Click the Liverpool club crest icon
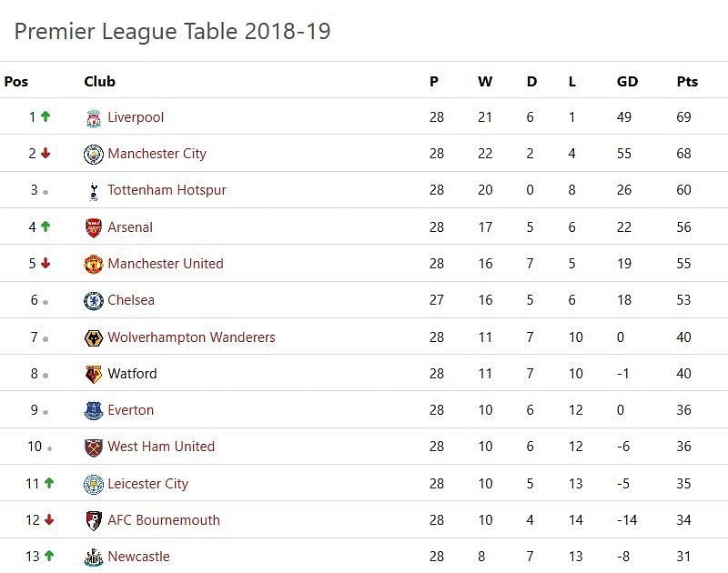The image size is (728, 573). tap(94, 118)
